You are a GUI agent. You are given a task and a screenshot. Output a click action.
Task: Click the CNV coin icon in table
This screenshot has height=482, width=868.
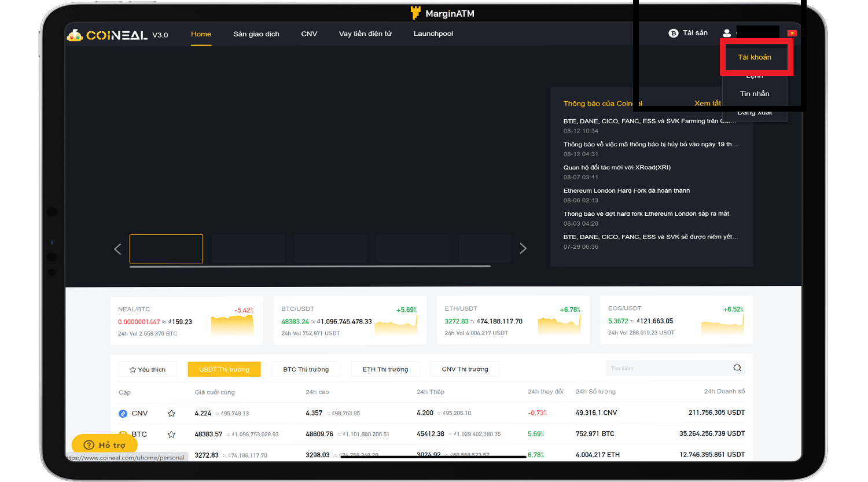(x=123, y=413)
